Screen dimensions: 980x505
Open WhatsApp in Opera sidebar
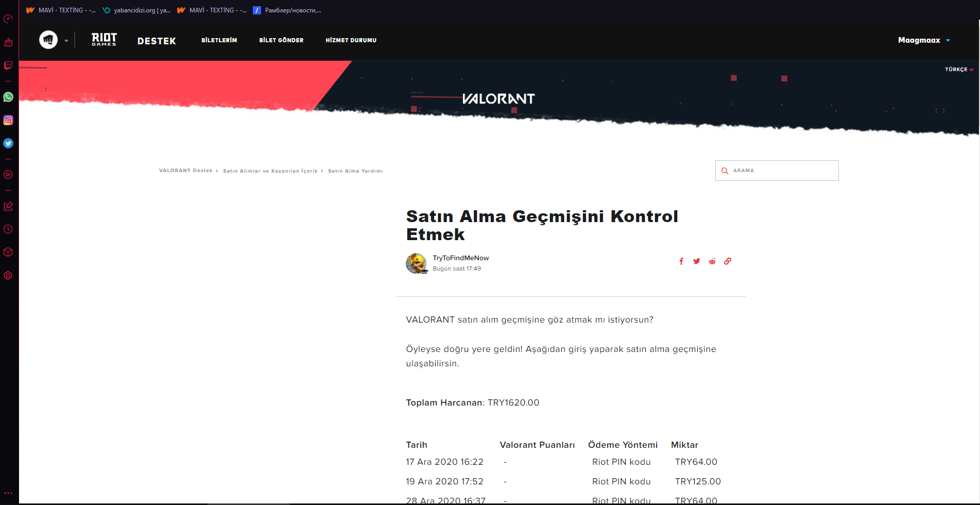click(8, 97)
